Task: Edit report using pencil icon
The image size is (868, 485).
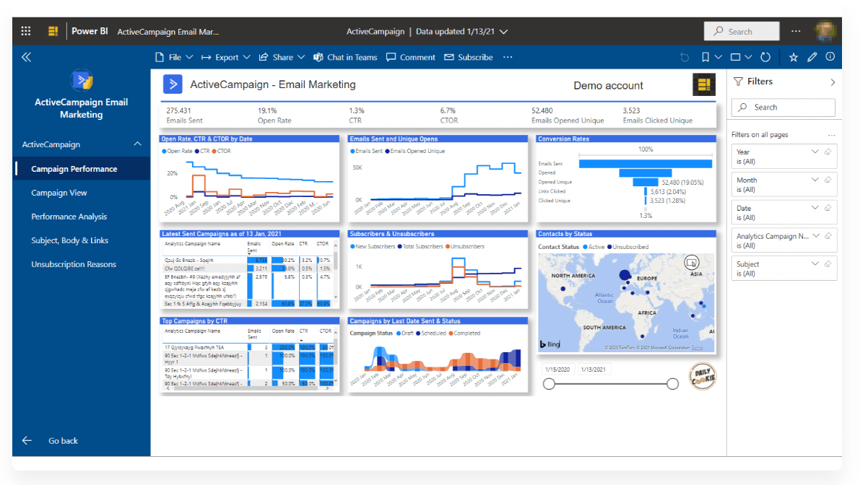Action: (812, 57)
